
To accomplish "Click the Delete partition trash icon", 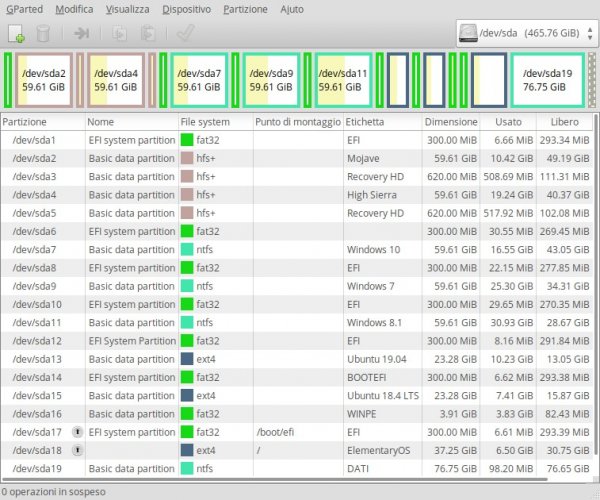I will click(x=43, y=33).
